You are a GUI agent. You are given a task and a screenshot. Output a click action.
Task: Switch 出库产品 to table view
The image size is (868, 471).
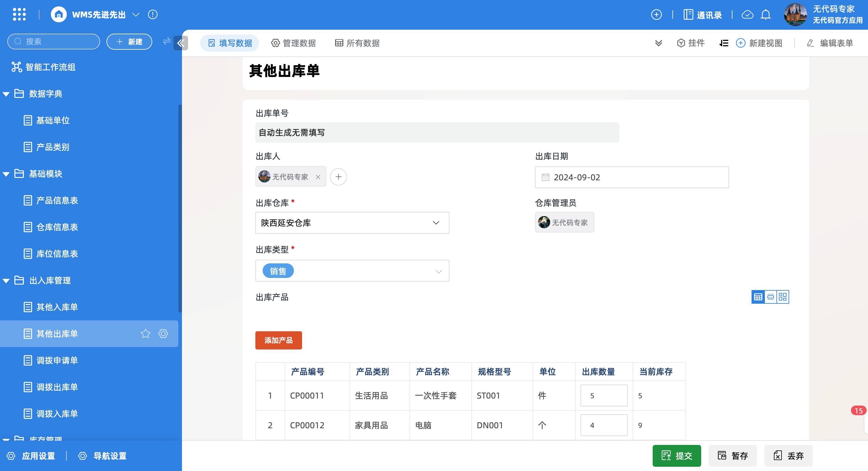click(x=758, y=297)
